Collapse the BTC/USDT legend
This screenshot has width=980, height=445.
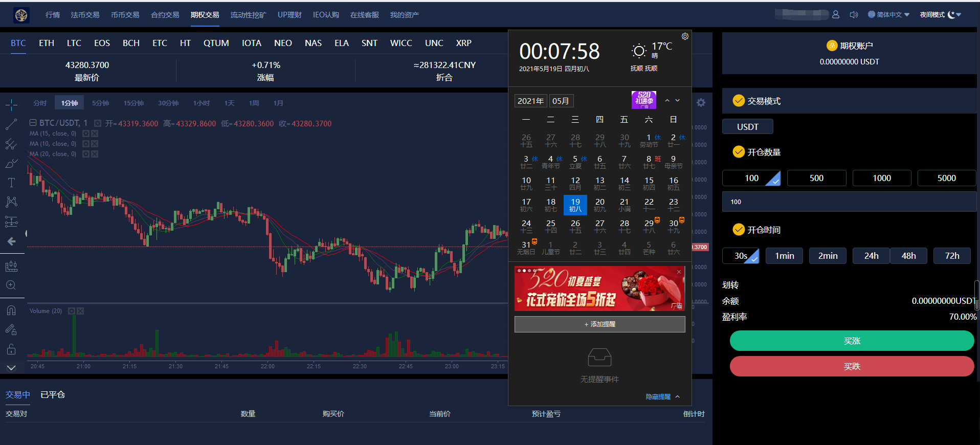coord(33,123)
